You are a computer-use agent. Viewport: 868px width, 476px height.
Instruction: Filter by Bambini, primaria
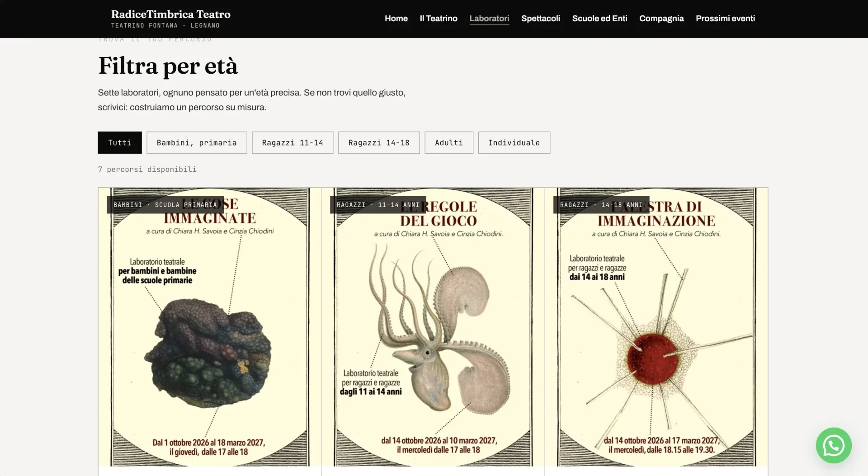197,142
